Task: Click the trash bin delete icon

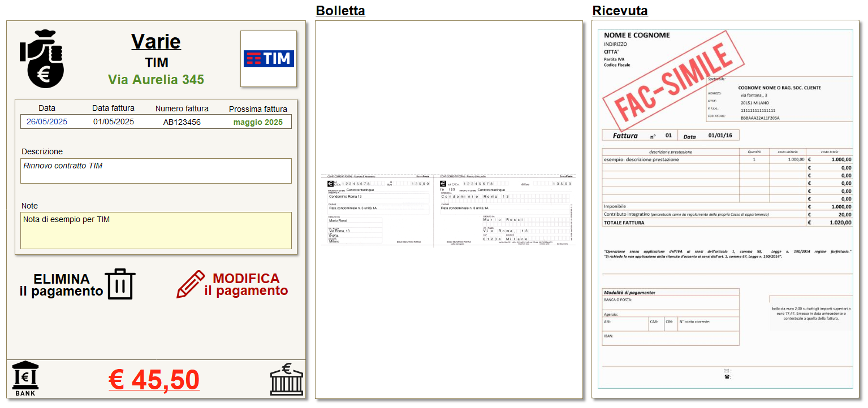Action: pos(120,284)
